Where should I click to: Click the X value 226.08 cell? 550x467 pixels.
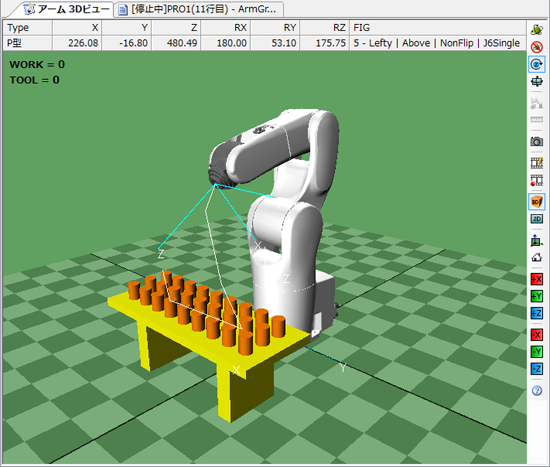click(77, 43)
